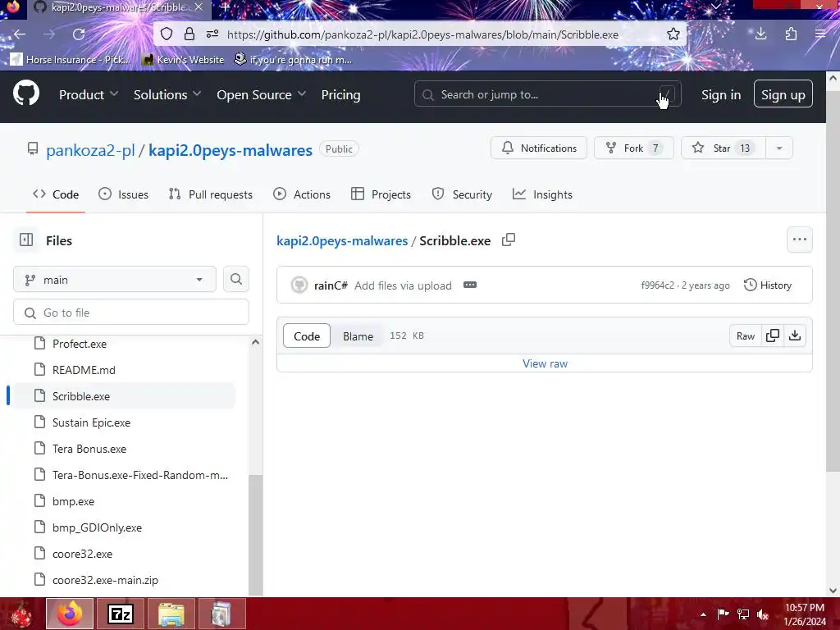Download raw file icon
The image size is (840, 630).
click(795, 336)
